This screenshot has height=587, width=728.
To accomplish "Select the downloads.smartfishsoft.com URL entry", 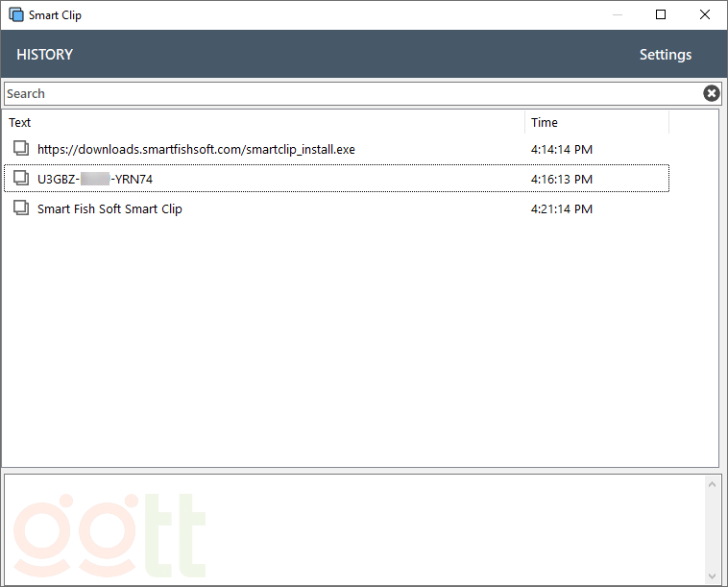I will tap(196, 149).
